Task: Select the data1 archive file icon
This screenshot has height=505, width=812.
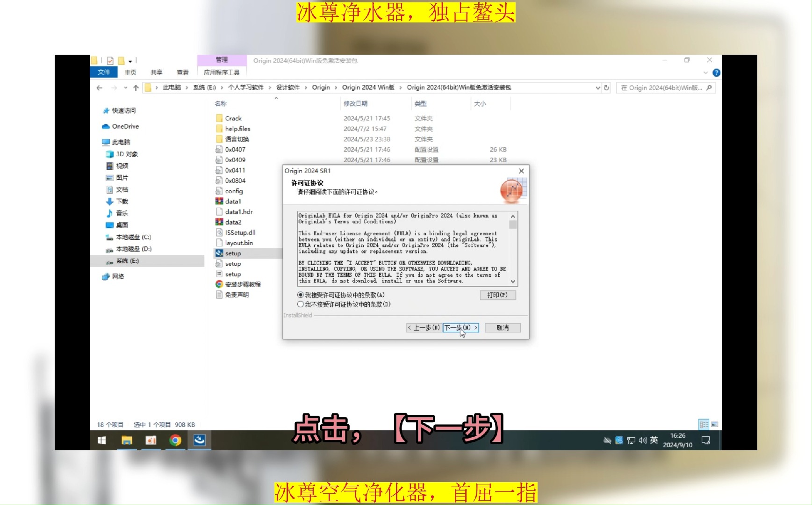Action: tap(219, 201)
